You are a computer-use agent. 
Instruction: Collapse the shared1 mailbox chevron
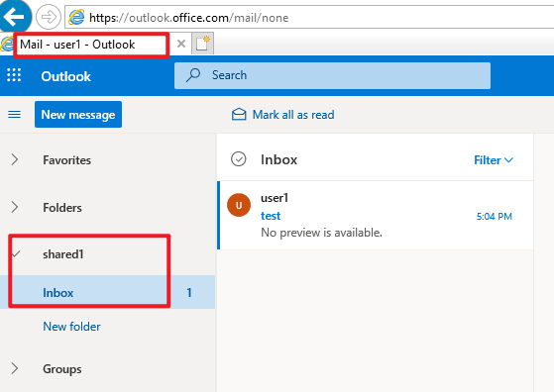click(16, 253)
